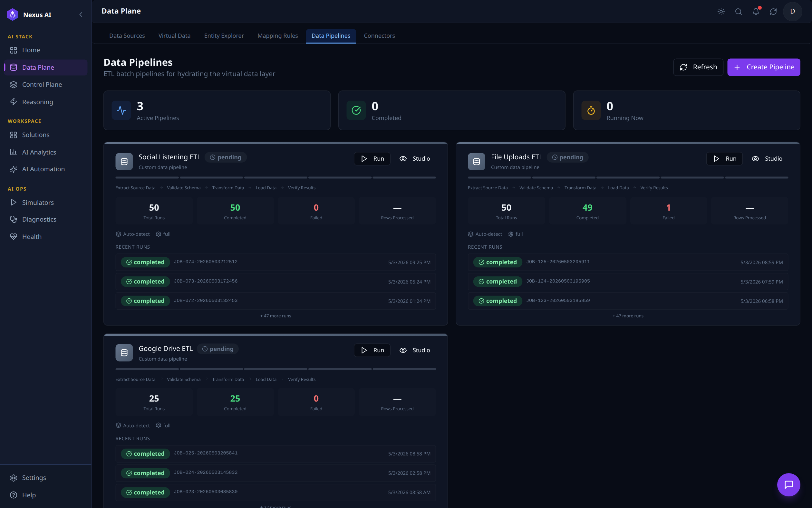Click the Google Drive ETL database icon
The height and width of the screenshot is (508, 812).
[124, 353]
